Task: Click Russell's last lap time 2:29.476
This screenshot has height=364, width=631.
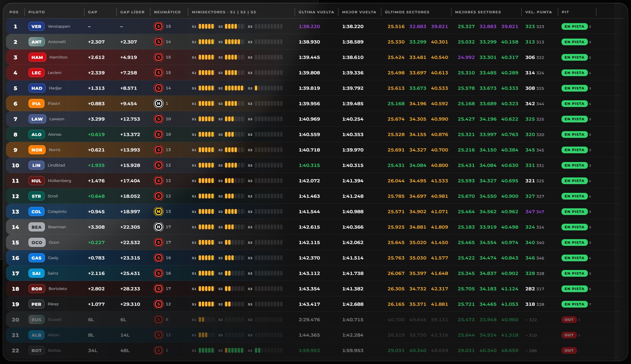Action: (309, 319)
